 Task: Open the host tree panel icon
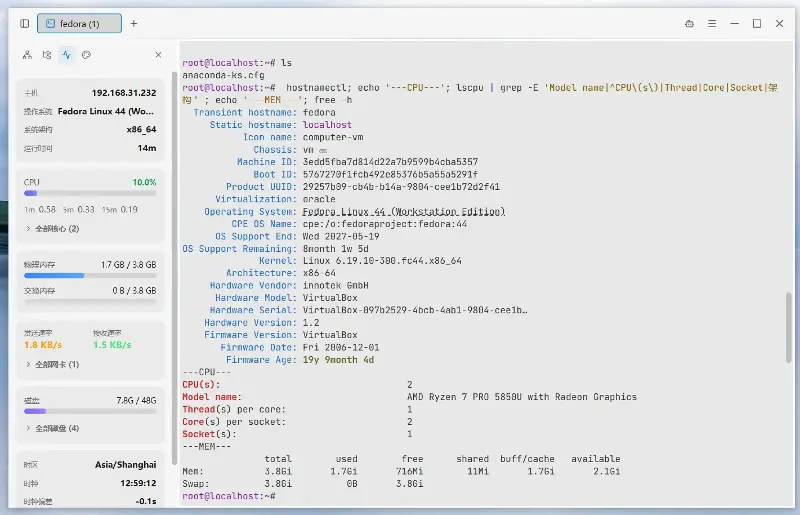pos(28,55)
